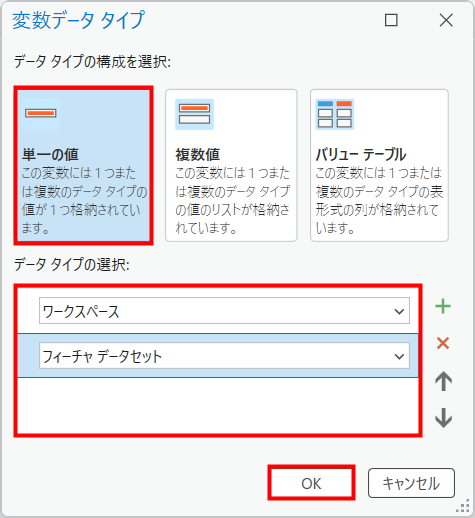Click the multiple values stacked rows icon
The image size is (475, 518).
(194, 114)
